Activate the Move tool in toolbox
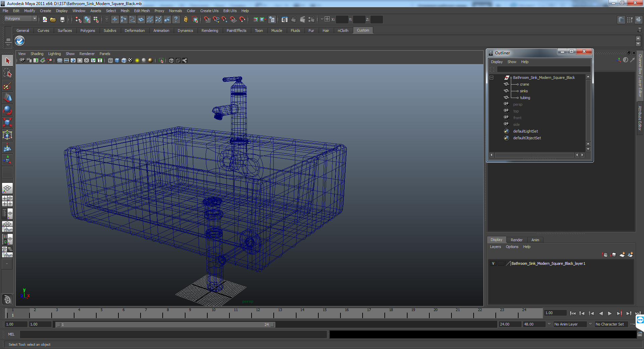Screen dimensions: 644x349 click(x=7, y=98)
